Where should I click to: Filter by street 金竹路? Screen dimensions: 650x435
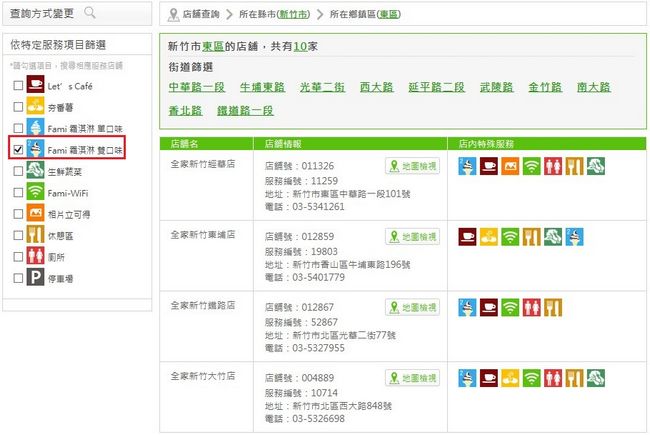(545, 87)
